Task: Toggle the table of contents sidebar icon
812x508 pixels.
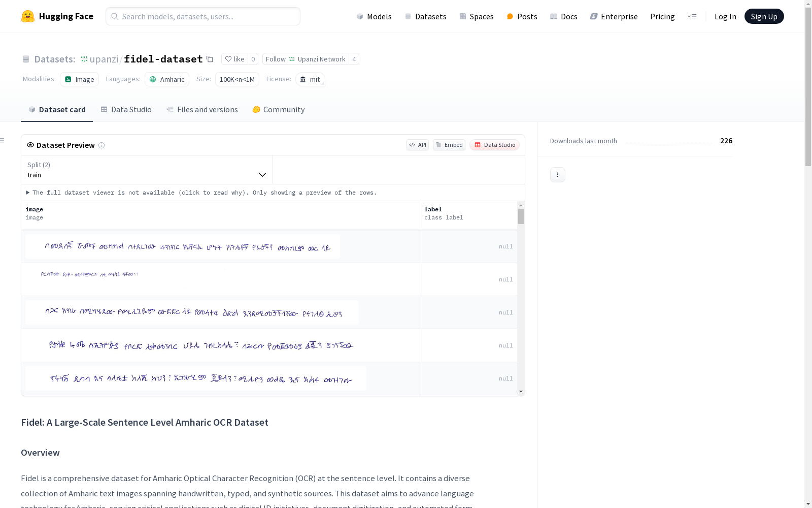Action: [3, 140]
